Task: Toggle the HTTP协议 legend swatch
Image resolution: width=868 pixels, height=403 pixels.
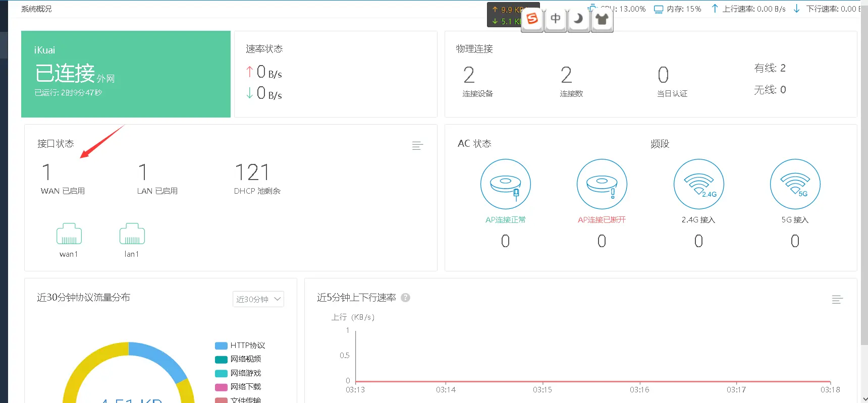Action: point(221,346)
